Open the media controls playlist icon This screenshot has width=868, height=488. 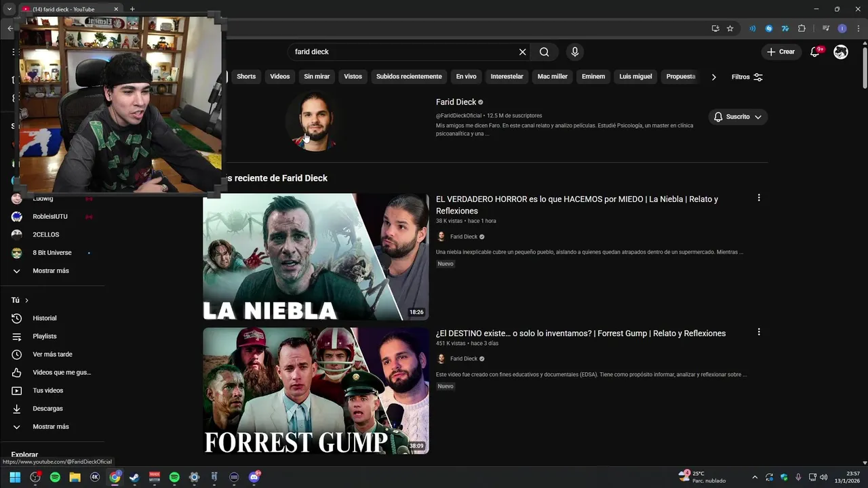(826, 28)
